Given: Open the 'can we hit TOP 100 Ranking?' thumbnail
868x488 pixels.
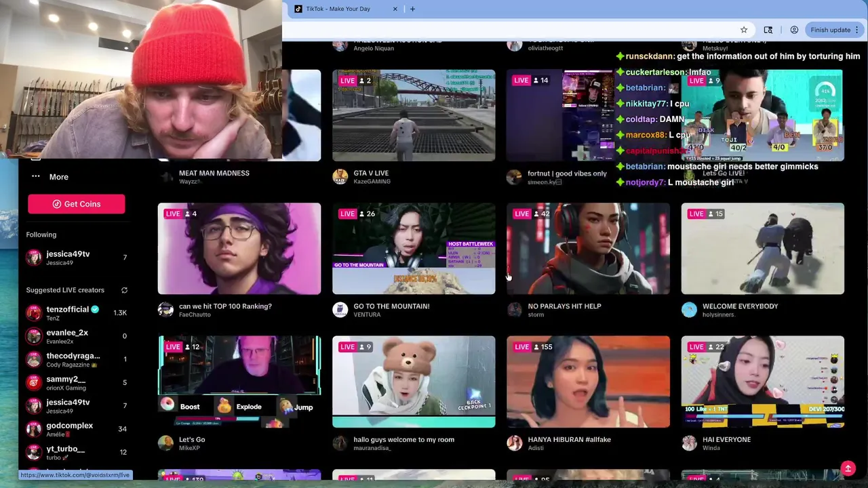Looking at the screenshot, I should (x=239, y=249).
